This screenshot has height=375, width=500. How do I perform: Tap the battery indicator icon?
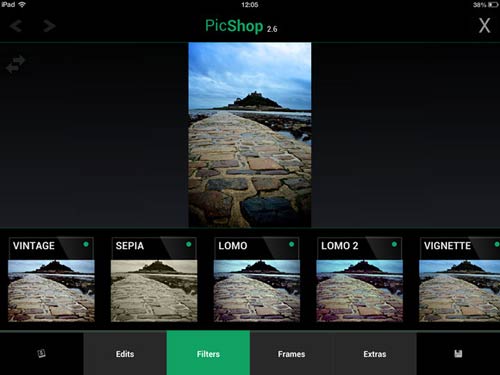point(494,5)
